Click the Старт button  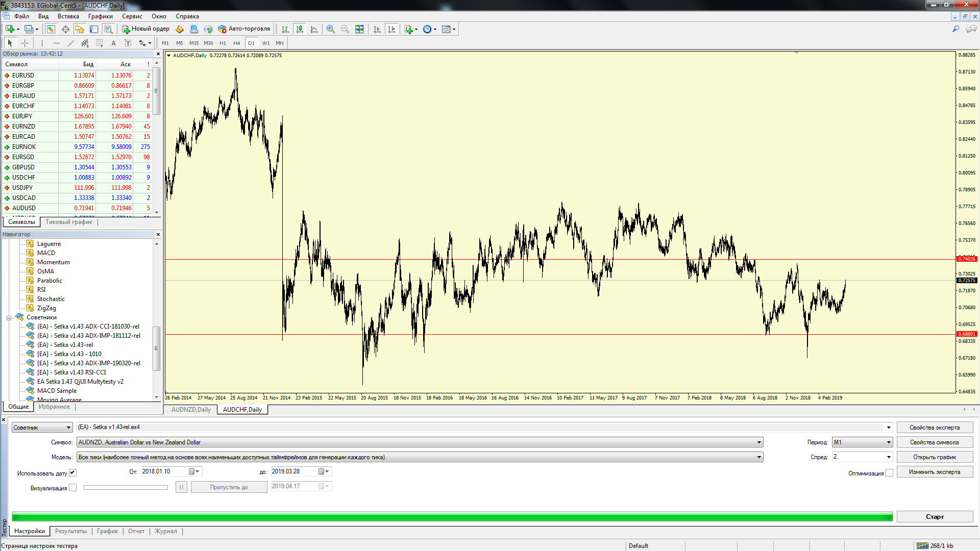pyautogui.click(x=935, y=517)
